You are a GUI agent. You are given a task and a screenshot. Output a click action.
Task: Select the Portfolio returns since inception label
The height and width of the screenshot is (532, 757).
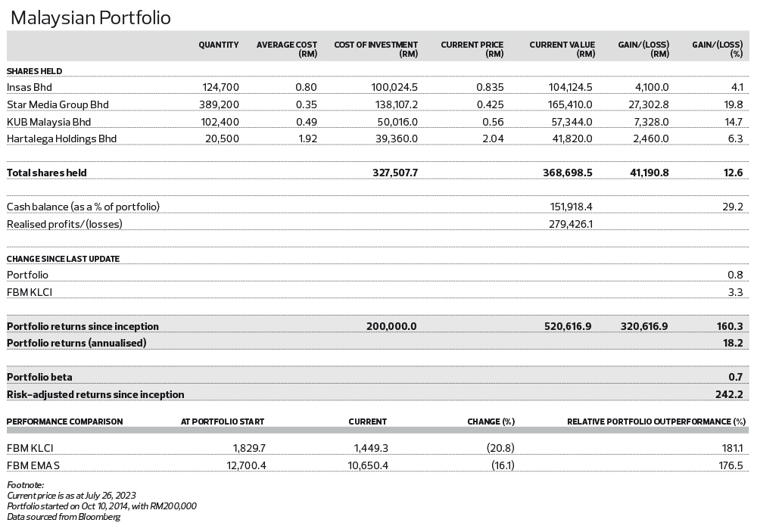(x=83, y=326)
